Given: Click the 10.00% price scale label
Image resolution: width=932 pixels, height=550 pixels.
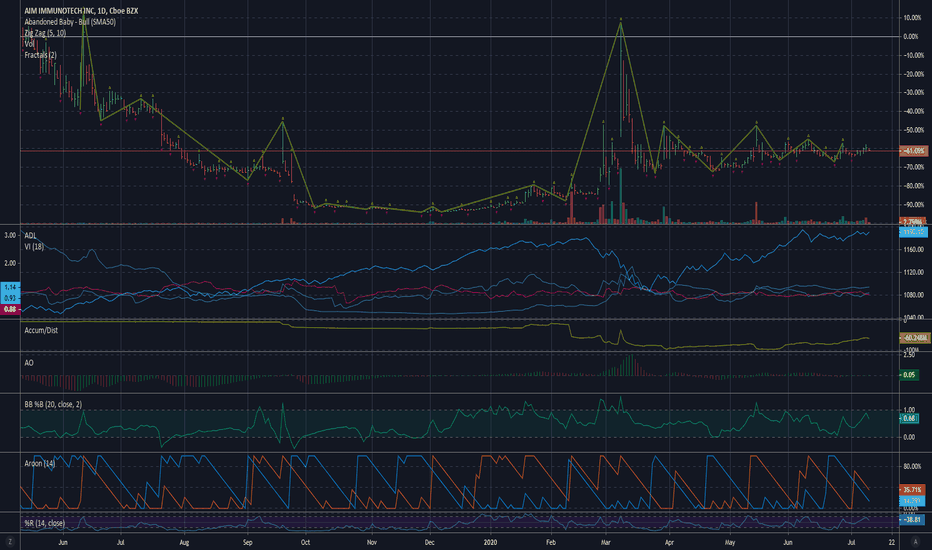Looking at the screenshot, I should (912, 18).
